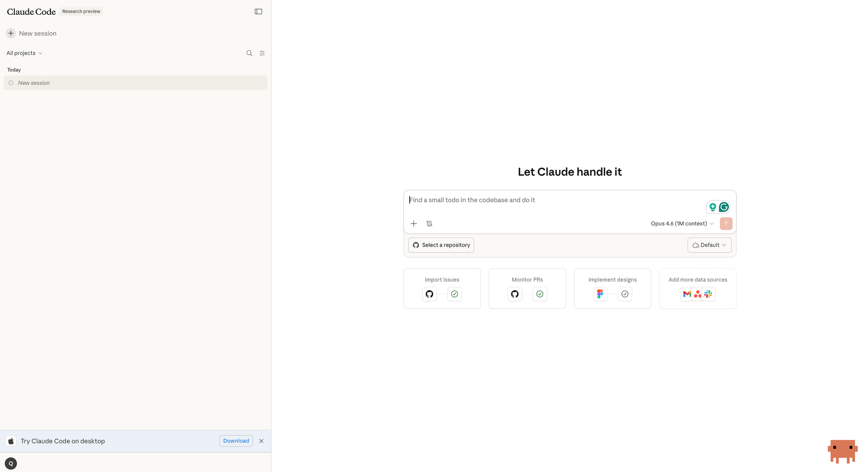Click the green lightbulb suggestion icon

coord(713,207)
